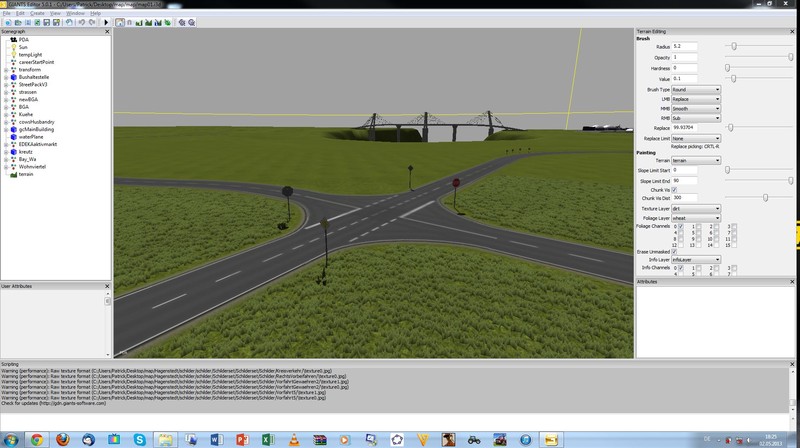This screenshot has width=800, height=448.
Task: Close the Scripting panel
Action: pyautogui.click(x=792, y=364)
